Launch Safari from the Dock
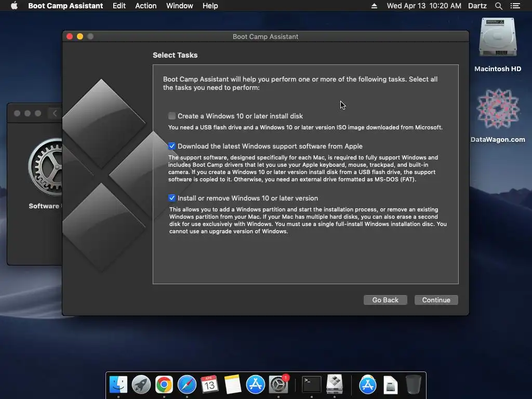The image size is (532, 399). (x=187, y=384)
